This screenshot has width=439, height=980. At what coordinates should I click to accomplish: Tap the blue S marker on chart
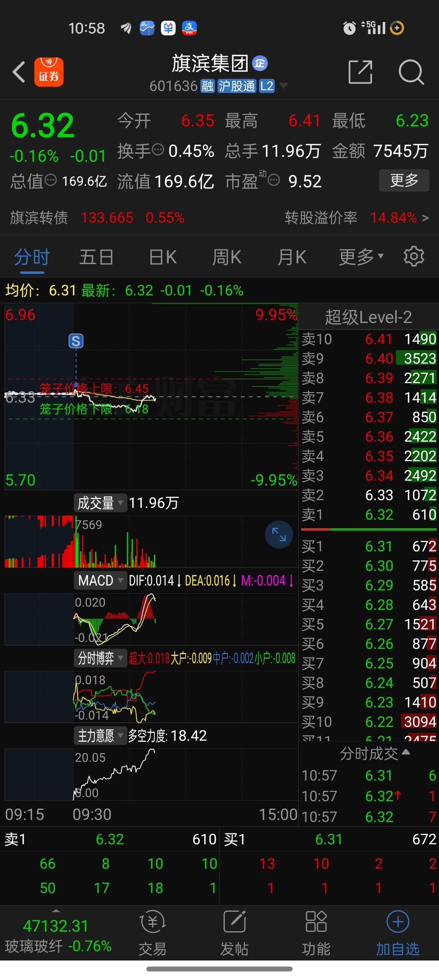[76, 341]
